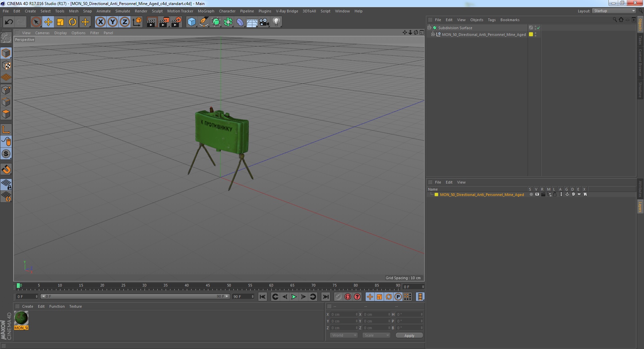Activate the Move tool

pos(48,22)
